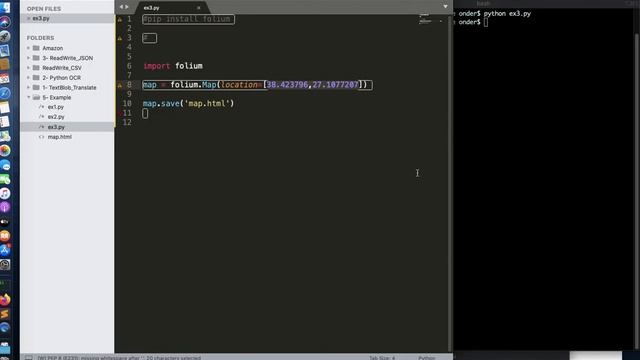The height and width of the screenshot is (360, 640).
Task: Click lint warning icon on line 8
Action: click(120, 85)
